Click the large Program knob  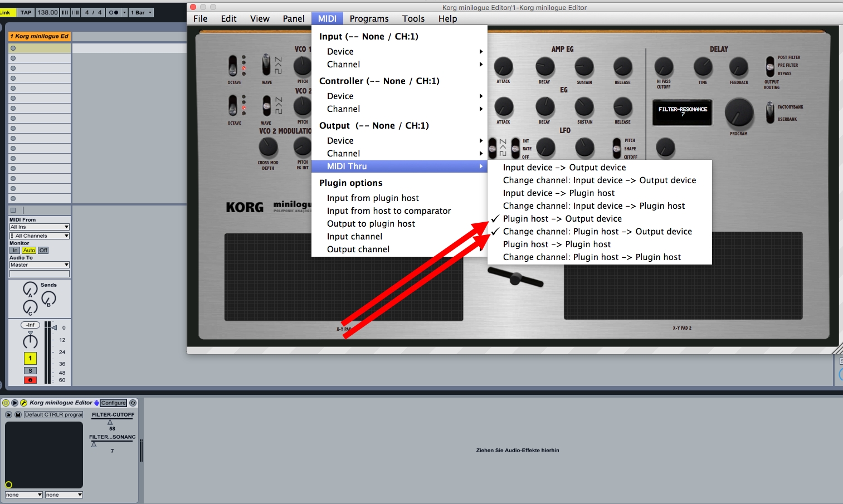pos(739,113)
